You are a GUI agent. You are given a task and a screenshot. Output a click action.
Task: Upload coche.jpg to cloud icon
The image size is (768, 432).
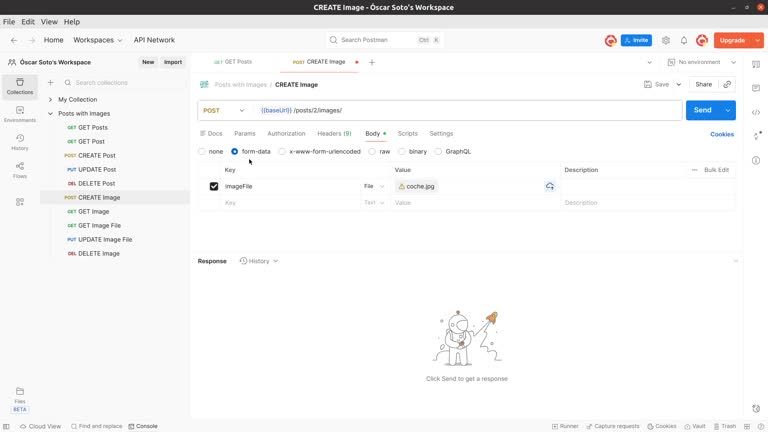click(x=550, y=186)
